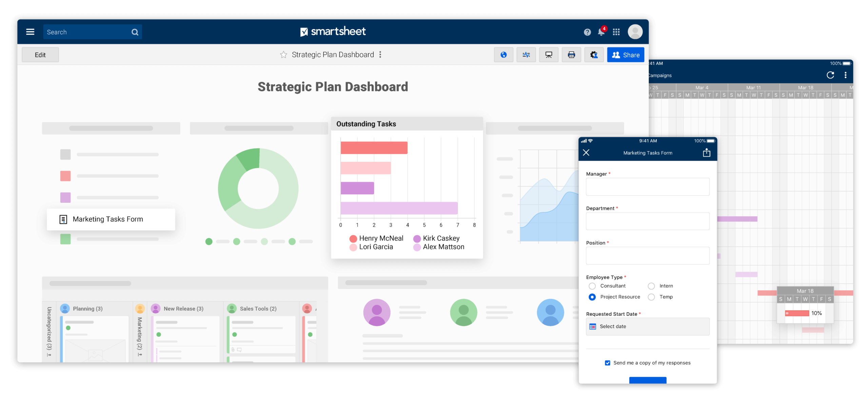Click the Mar 11 week header
This screenshot has width=868, height=408.
pos(753,88)
